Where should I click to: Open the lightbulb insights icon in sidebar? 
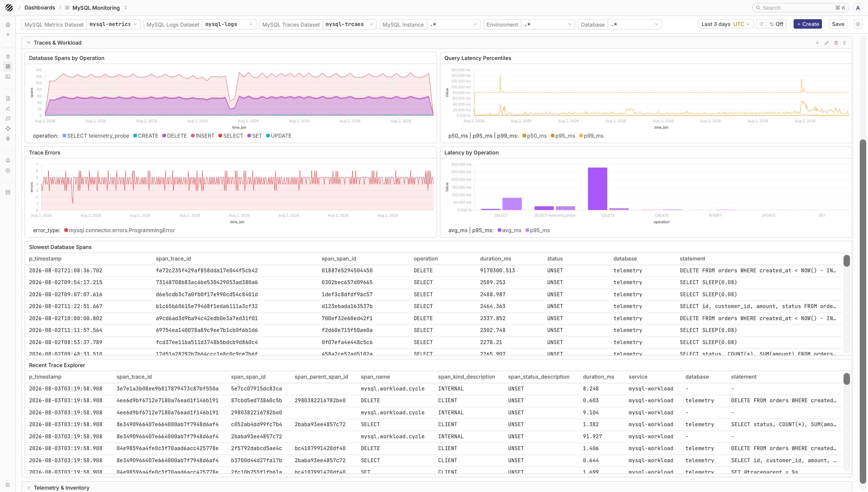point(8,56)
